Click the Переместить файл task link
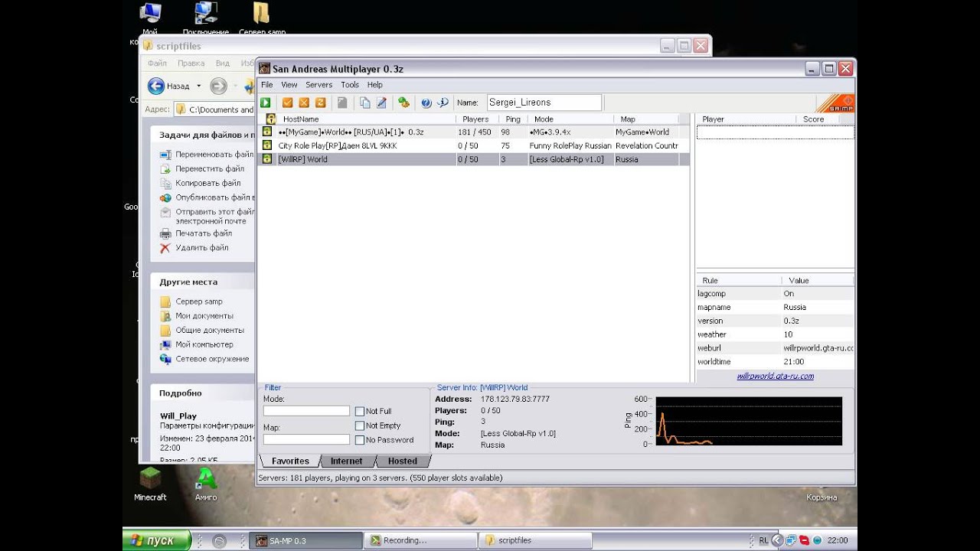This screenshot has width=980, height=551. pos(210,169)
